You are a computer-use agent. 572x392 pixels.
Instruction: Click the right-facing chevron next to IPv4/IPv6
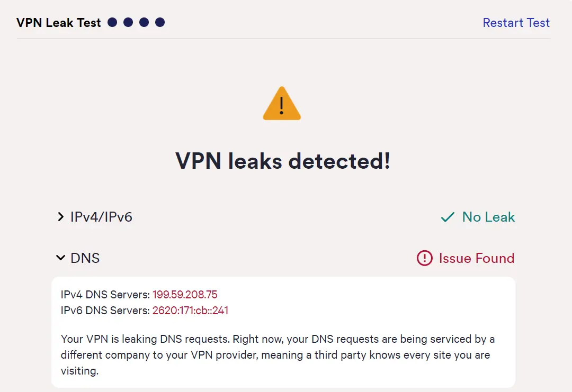click(61, 216)
